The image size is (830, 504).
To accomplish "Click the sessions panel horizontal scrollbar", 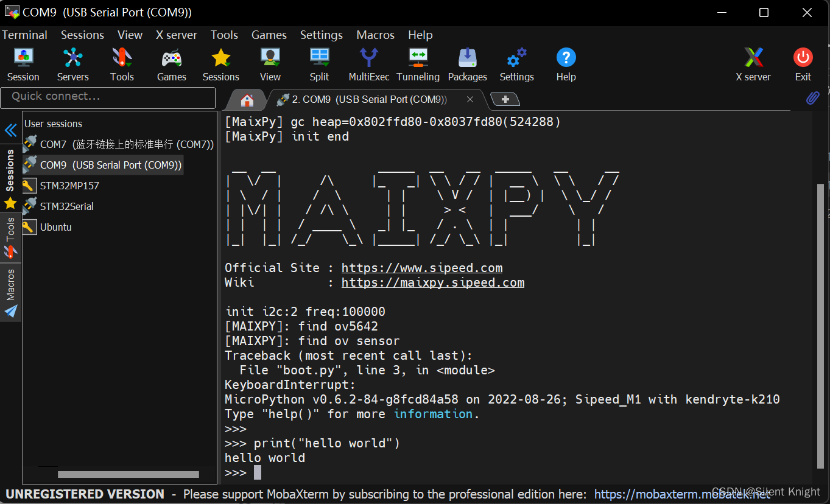I will [128, 474].
